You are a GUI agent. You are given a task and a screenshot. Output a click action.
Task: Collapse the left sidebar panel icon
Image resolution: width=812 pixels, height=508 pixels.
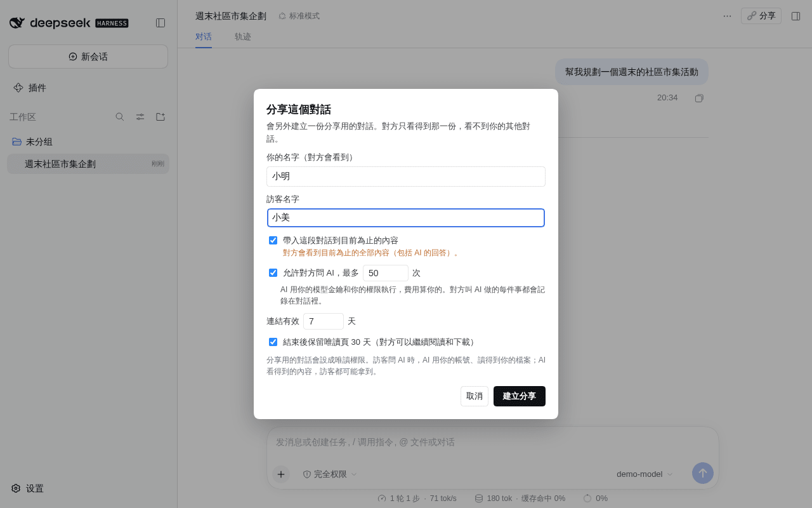pyautogui.click(x=160, y=23)
